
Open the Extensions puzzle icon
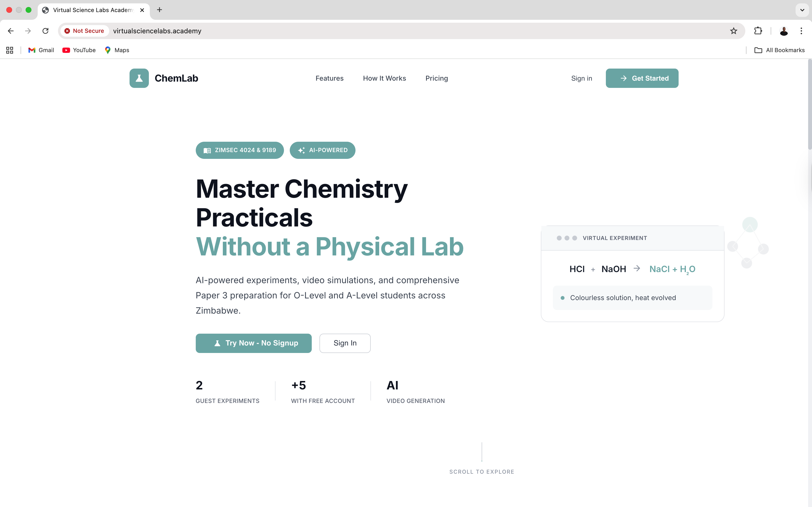tap(758, 31)
